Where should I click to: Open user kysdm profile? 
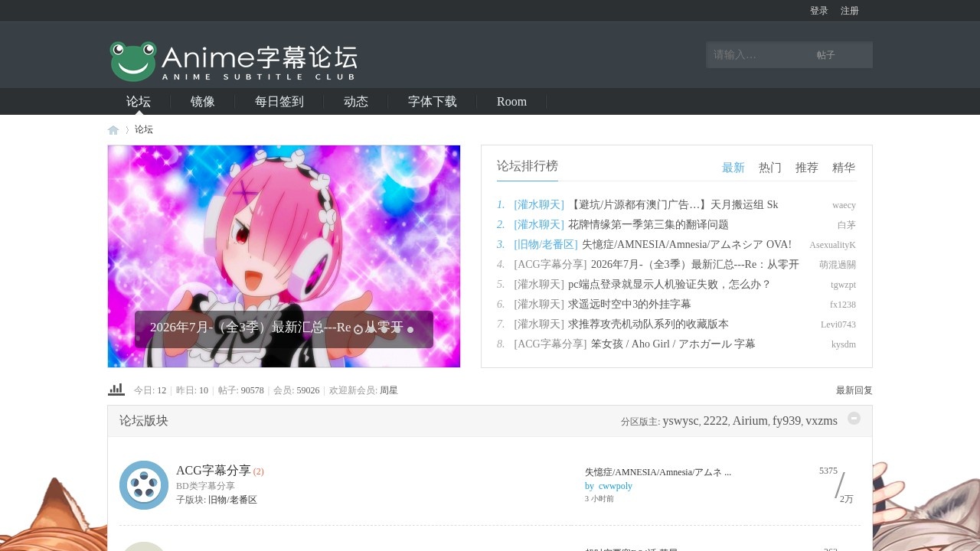(x=844, y=344)
